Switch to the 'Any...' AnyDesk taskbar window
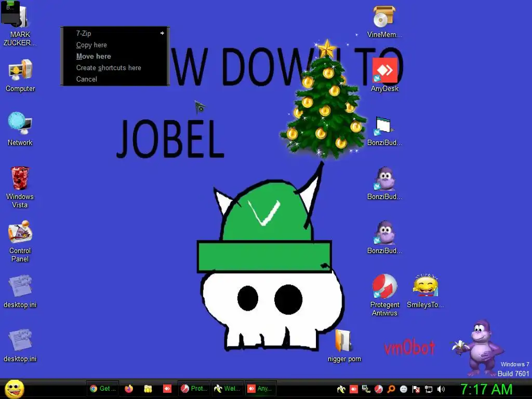Image resolution: width=532 pixels, height=399 pixels. (x=261, y=389)
